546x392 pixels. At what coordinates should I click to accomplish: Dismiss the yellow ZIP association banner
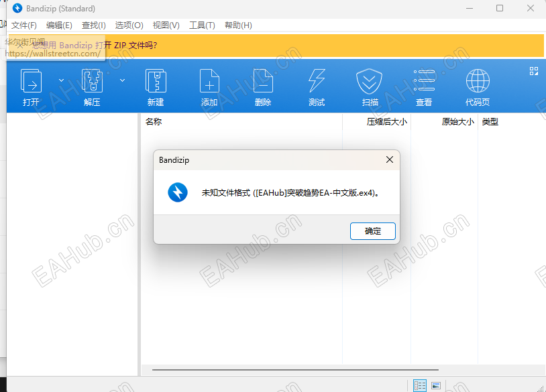tap(20, 45)
